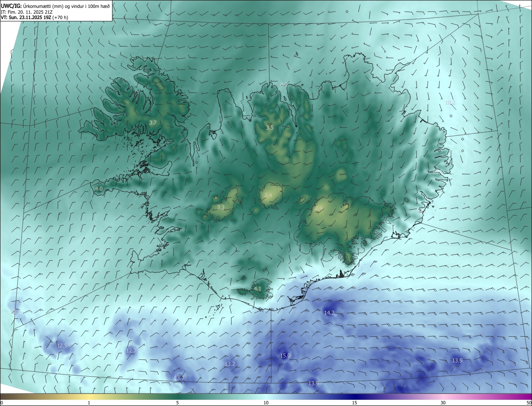Click the 13.1 value label near the bottom
The image size is (532, 406).
179,377
